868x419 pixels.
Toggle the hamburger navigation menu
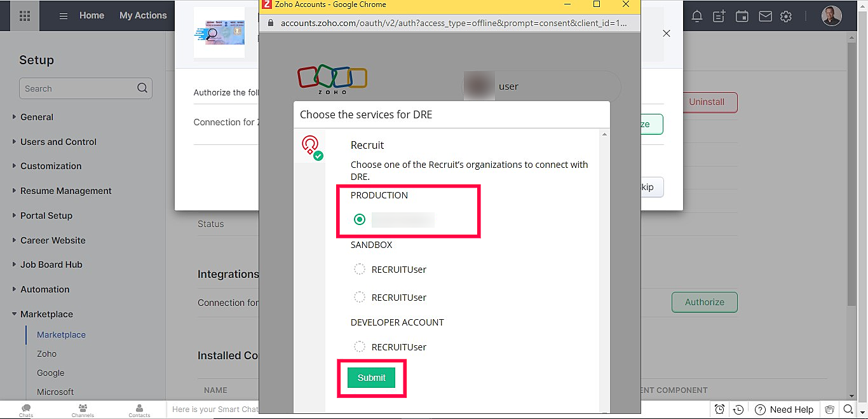pyautogui.click(x=64, y=16)
